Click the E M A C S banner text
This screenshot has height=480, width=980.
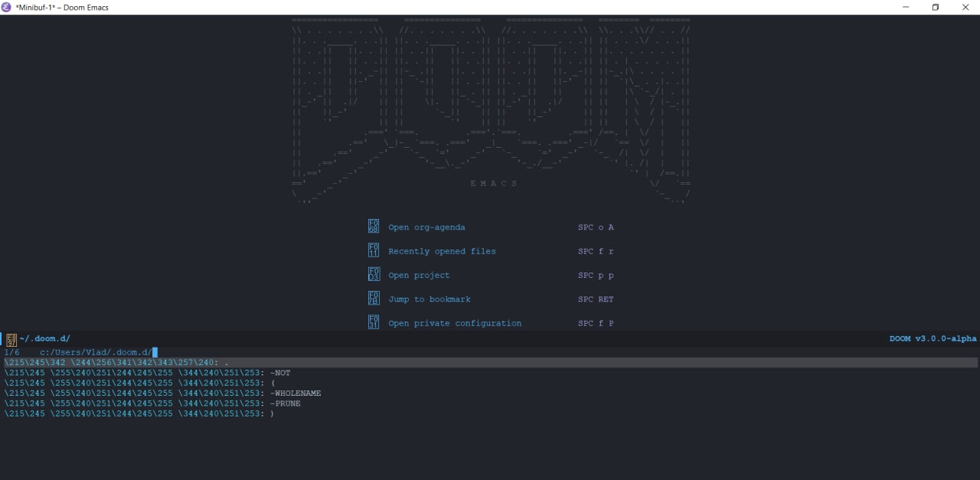(494, 184)
